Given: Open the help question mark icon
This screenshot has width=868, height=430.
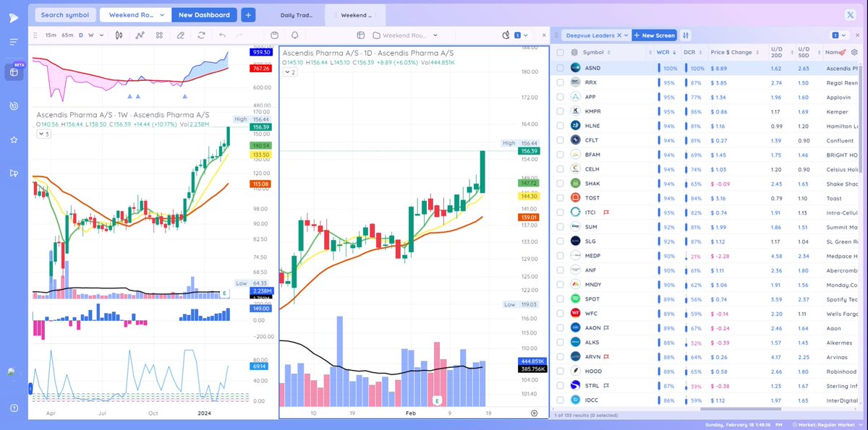Looking at the screenshot, I should point(14,408).
